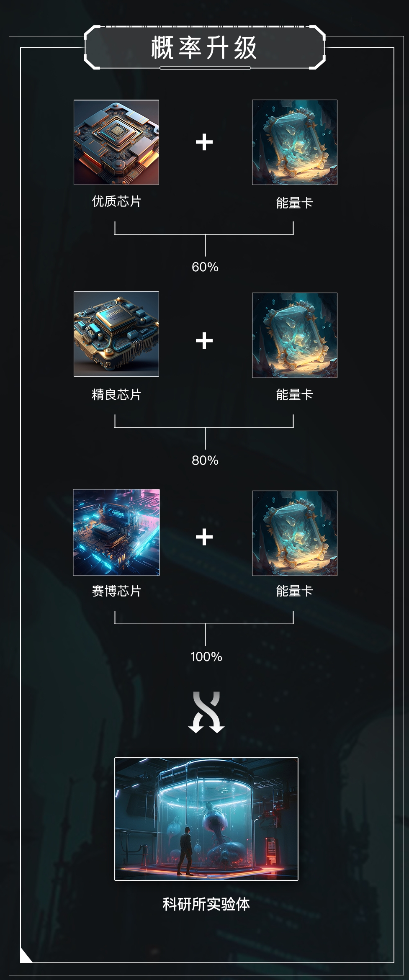This screenshot has width=409, height=980.
Task: Click the plus sign in the 赛博芯片 row
Action: (204, 537)
